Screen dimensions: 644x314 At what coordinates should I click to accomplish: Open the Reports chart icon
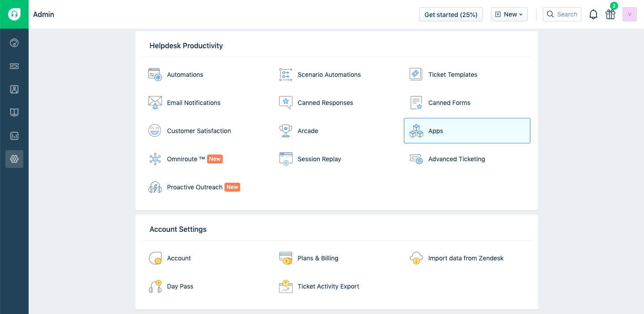click(14, 136)
